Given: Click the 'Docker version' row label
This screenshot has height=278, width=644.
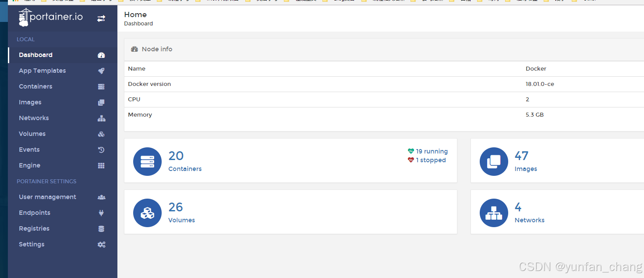Looking at the screenshot, I should point(149,84).
